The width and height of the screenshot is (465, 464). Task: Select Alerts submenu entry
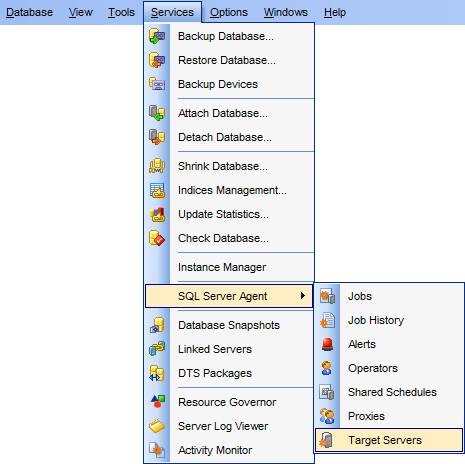pyautogui.click(x=389, y=344)
